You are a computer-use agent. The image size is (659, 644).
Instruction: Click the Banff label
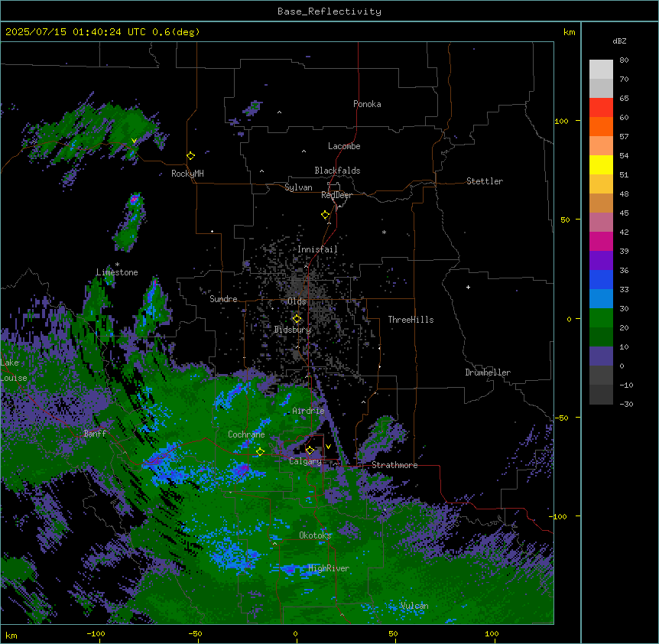point(95,434)
